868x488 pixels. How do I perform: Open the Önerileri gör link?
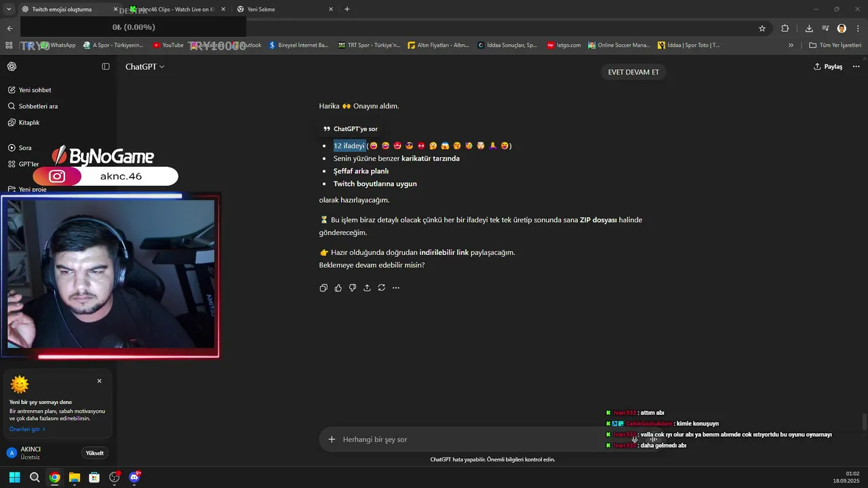[28, 429]
